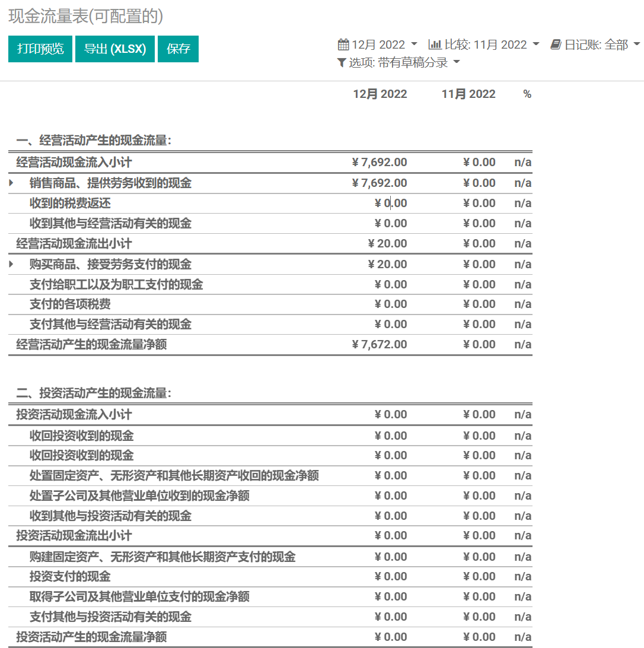Click the calendar icon beside 12月 2022
Image resolution: width=644 pixels, height=648 pixels.
(343, 45)
